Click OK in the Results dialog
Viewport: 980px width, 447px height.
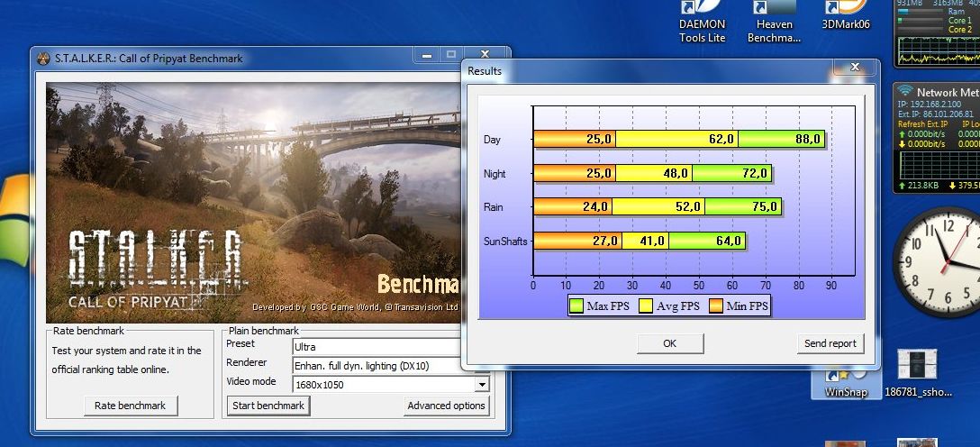(x=669, y=343)
